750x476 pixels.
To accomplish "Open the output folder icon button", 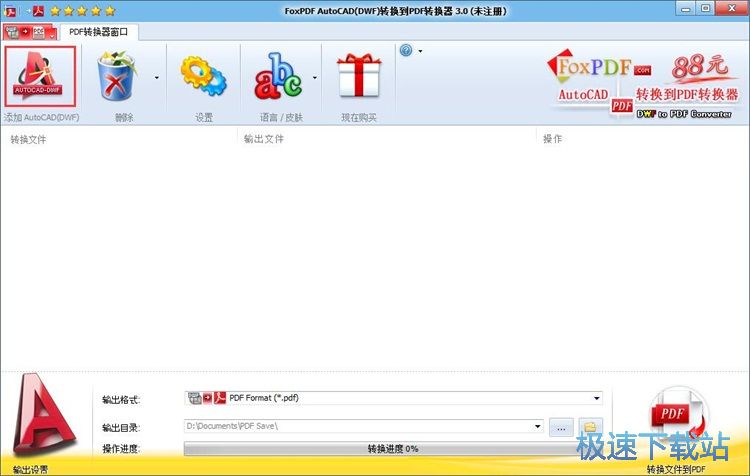I will tap(590, 426).
